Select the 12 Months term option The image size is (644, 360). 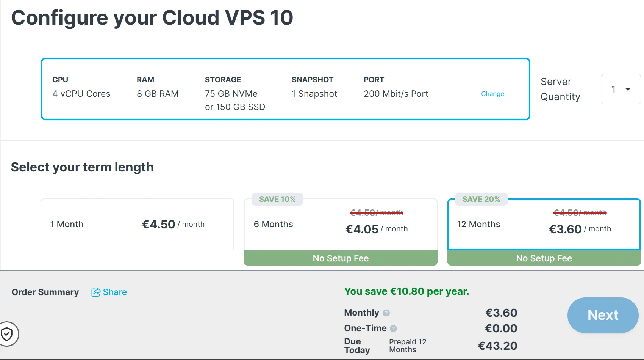[x=544, y=225]
